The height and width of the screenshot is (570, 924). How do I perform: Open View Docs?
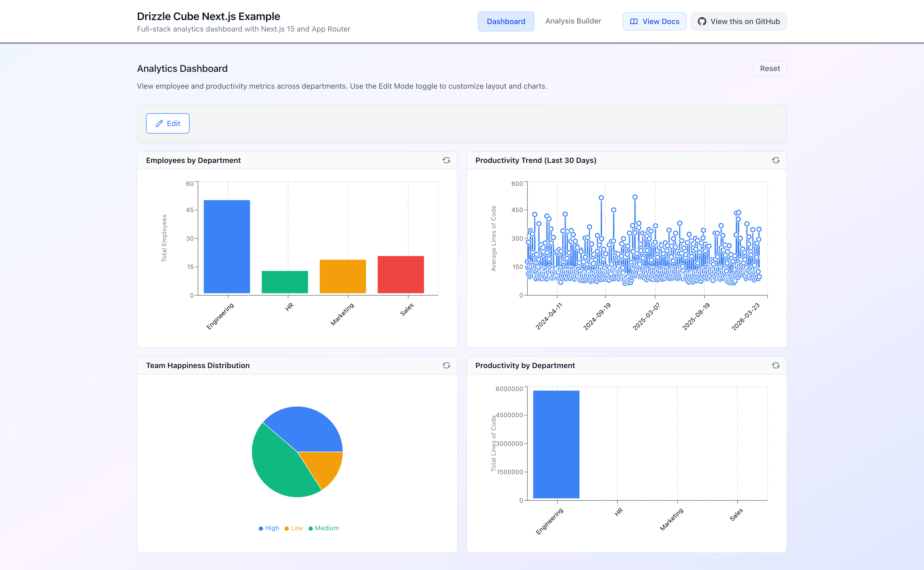(x=654, y=21)
